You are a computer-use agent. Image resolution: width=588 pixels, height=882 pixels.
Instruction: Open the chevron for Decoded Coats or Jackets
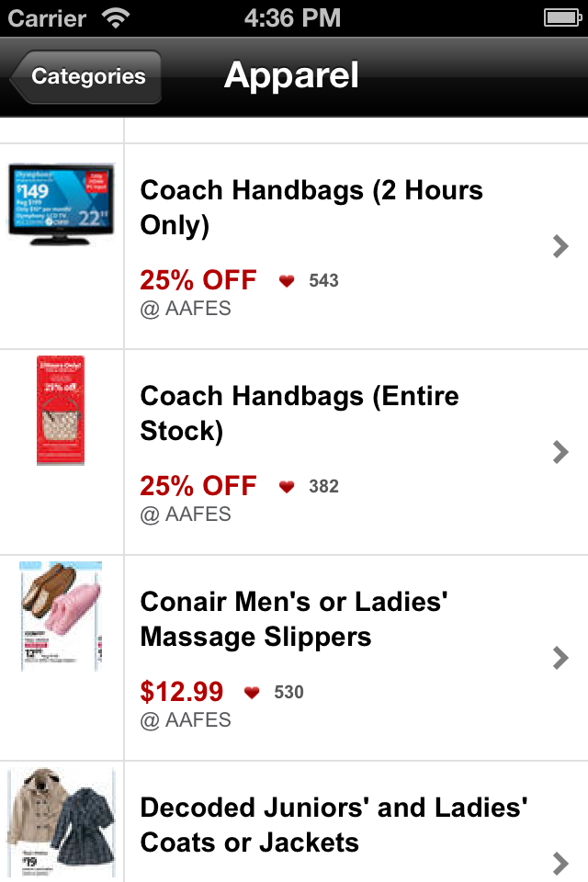[560, 864]
